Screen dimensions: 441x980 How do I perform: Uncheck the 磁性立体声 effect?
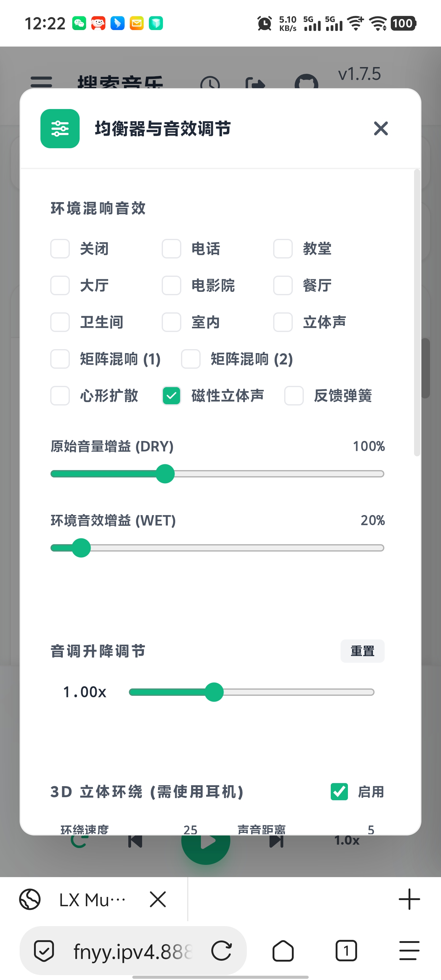pyautogui.click(x=171, y=396)
